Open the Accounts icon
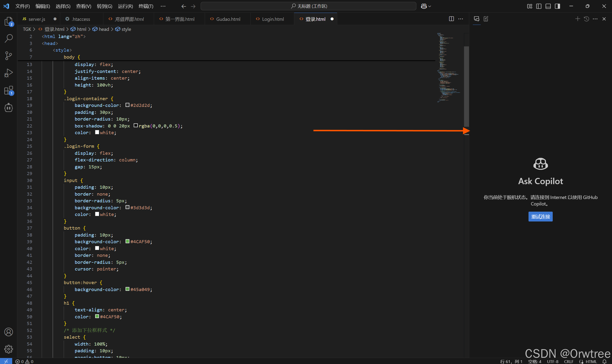Viewport: 612px width, 364px height. 9,332
